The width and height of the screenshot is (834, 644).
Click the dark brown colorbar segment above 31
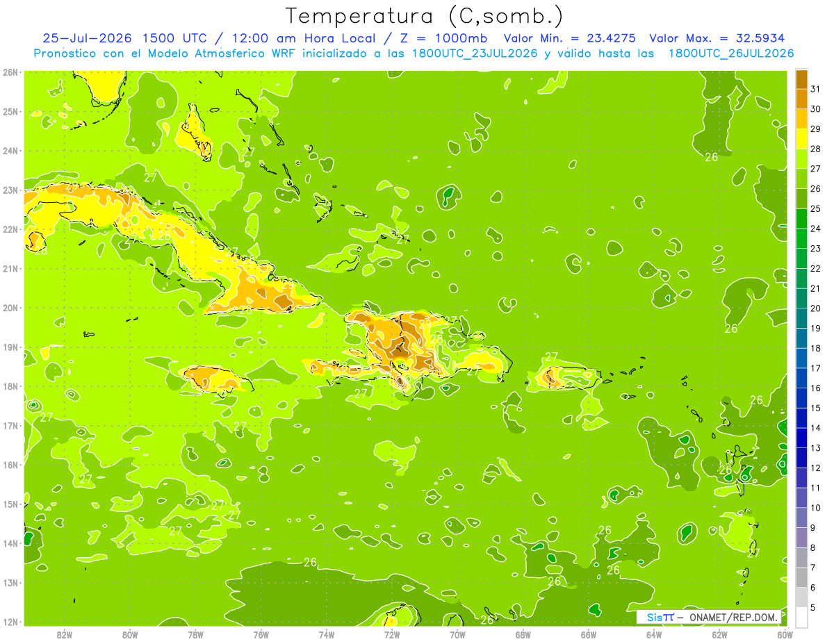pos(801,80)
